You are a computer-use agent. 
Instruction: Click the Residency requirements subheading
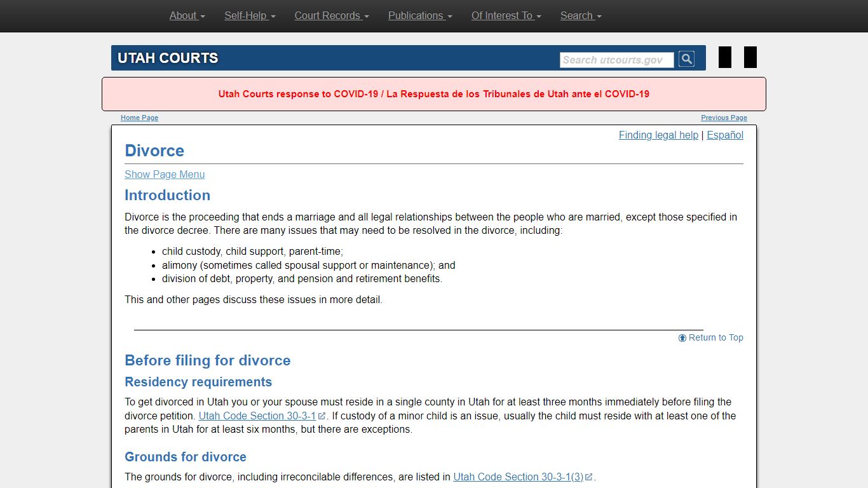(198, 382)
